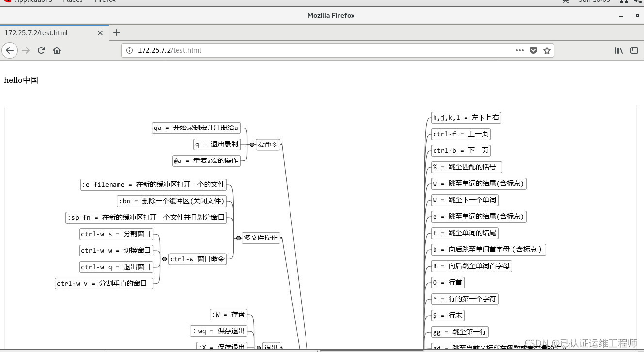The height and width of the screenshot is (352, 644).
Task: Click the forward navigation arrow
Action: pyautogui.click(x=26, y=50)
